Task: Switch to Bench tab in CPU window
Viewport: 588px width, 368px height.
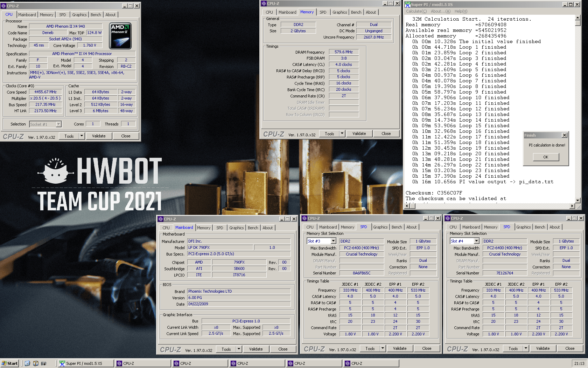Action: pos(96,15)
